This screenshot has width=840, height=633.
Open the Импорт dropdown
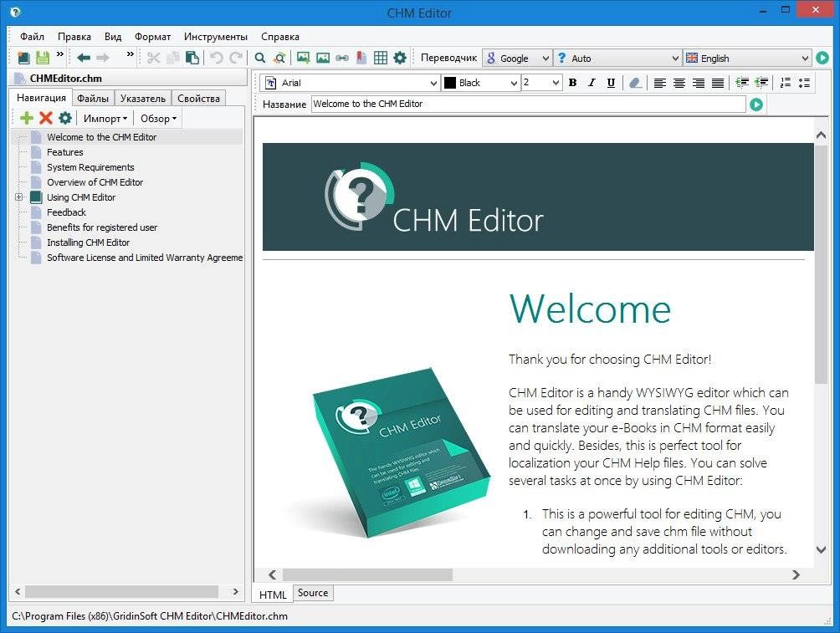[105, 119]
